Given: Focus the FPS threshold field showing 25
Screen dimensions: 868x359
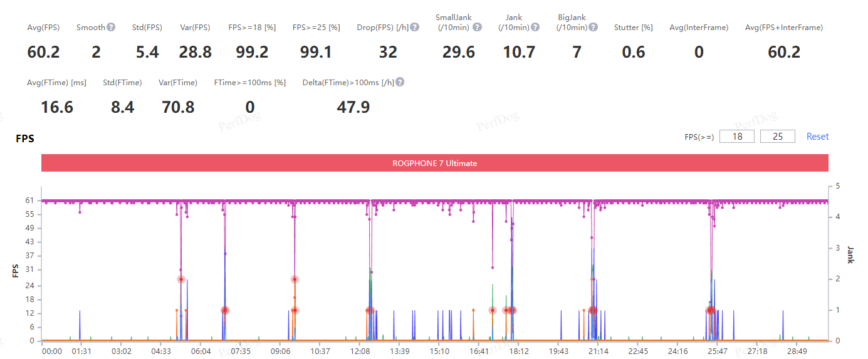Looking at the screenshot, I should click(778, 137).
